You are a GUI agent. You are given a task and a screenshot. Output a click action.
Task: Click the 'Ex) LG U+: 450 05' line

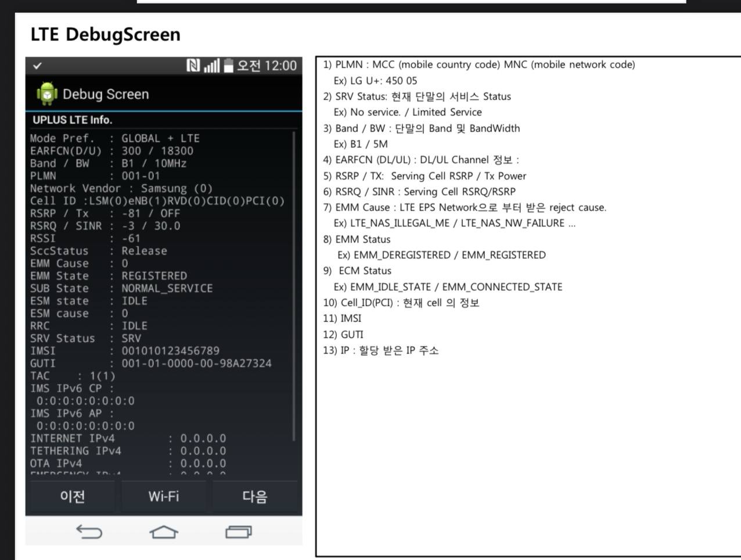pos(375,81)
